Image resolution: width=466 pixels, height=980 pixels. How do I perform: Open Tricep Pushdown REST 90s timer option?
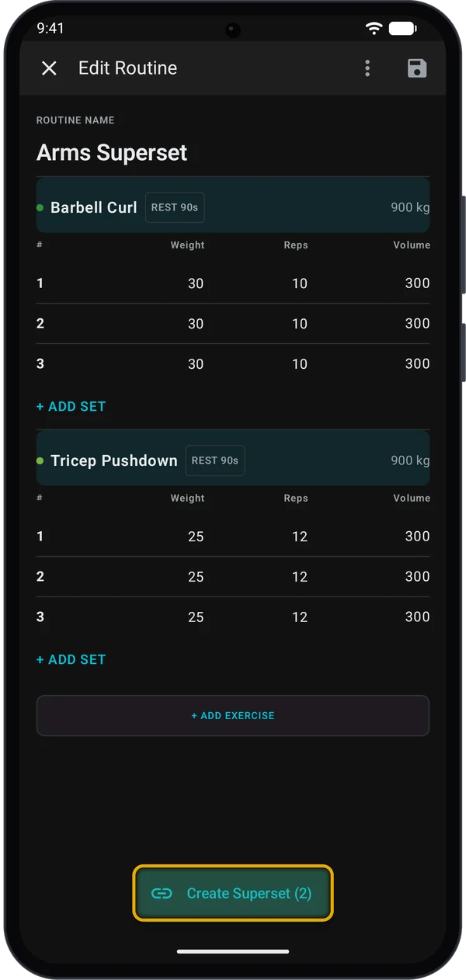pos(215,460)
